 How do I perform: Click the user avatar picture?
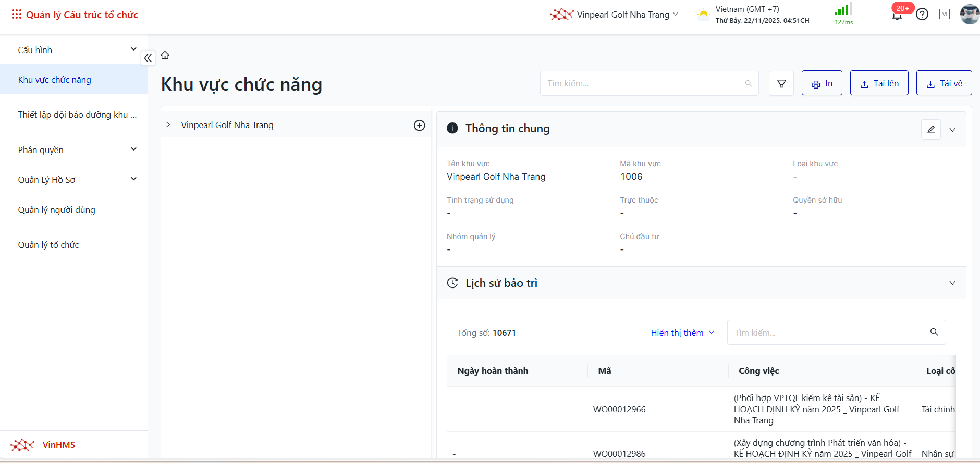[x=969, y=15]
